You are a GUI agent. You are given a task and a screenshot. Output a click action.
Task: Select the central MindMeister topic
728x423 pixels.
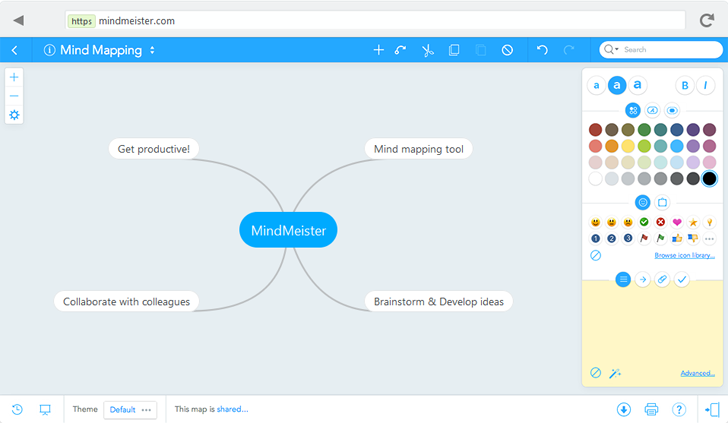tap(288, 230)
